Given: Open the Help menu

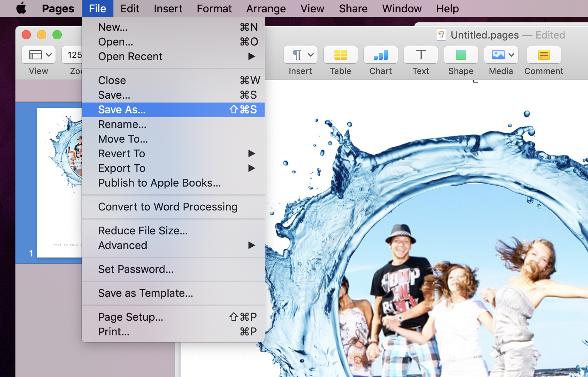Looking at the screenshot, I should pos(447,8).
